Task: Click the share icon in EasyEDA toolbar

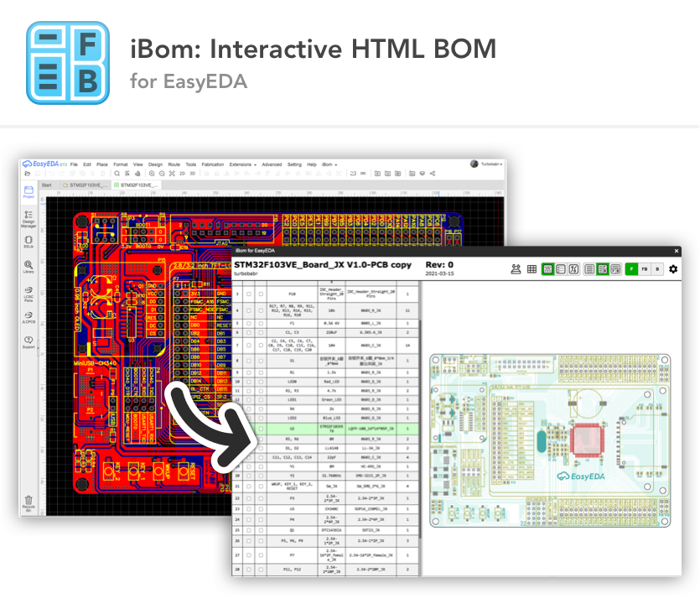Action: tap(433, 174)
